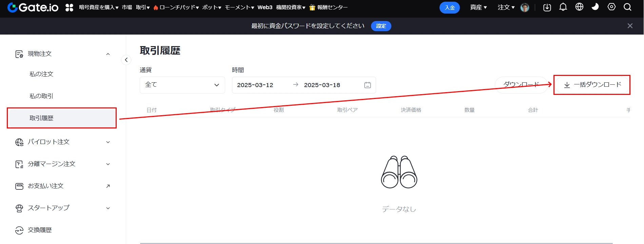The width and height of the screenshot is (644, 244).
Task: Open the language globe icon
Action: 579,7
